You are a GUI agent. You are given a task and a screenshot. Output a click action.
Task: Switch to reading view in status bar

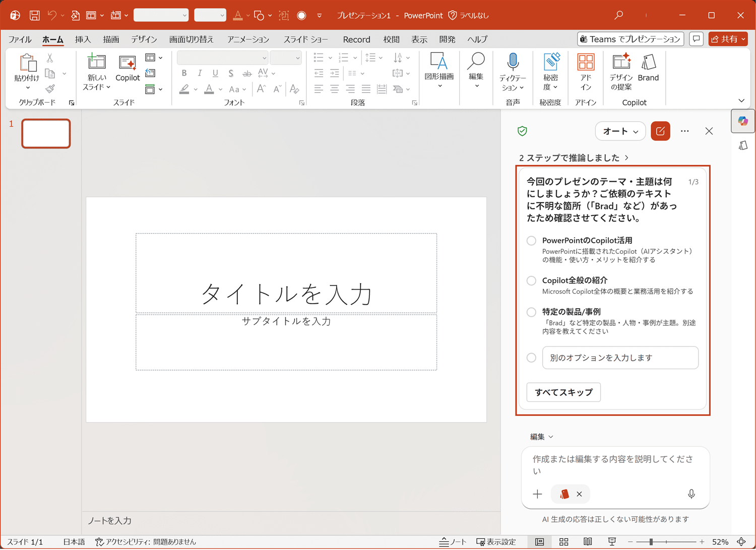point(588,542)
